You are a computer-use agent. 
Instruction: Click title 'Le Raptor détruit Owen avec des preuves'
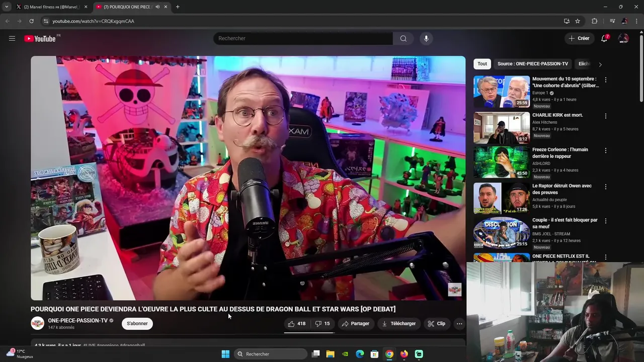point(561,189)
